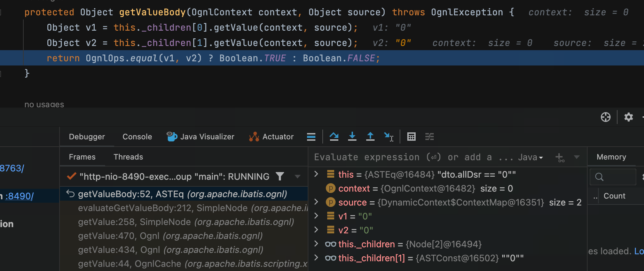Select frame getValueBody:52, ASTEq
The width and height of the screenshot is (644, 271).
184,194
